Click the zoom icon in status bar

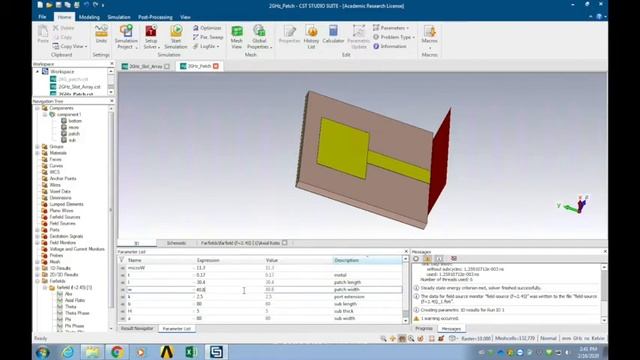[383, 338]
